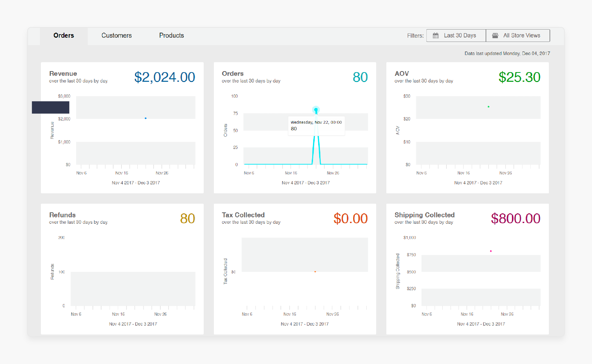Viewport: 592px width, 364px height.
Task: Click the Nov 6 label in Tax Collected chart
Action: (x=247, y=314)
